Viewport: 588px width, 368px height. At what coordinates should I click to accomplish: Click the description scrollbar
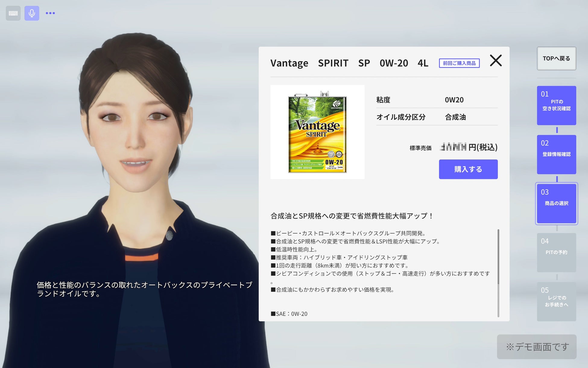498,257
